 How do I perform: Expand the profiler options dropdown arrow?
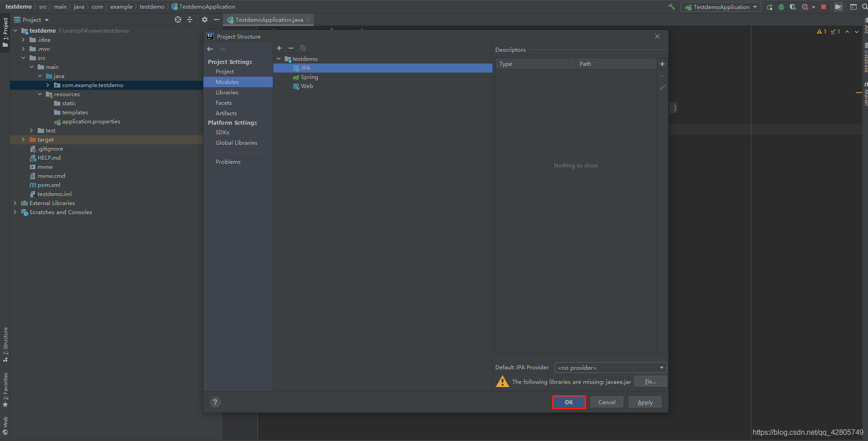click(813, 7)
